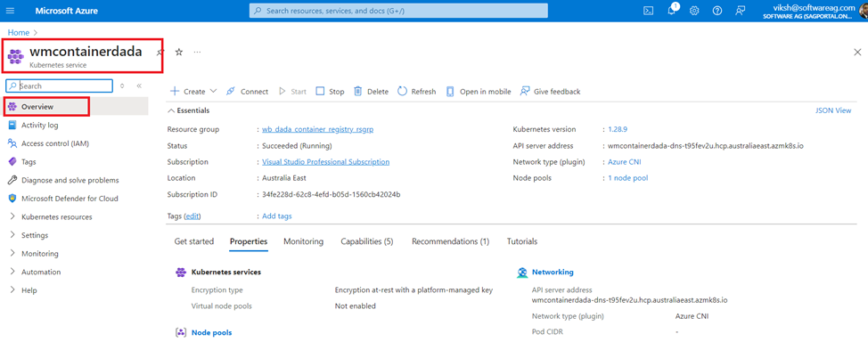Open the notifications bell icon
Screen dimensions: 868x342
coord(672,11)
